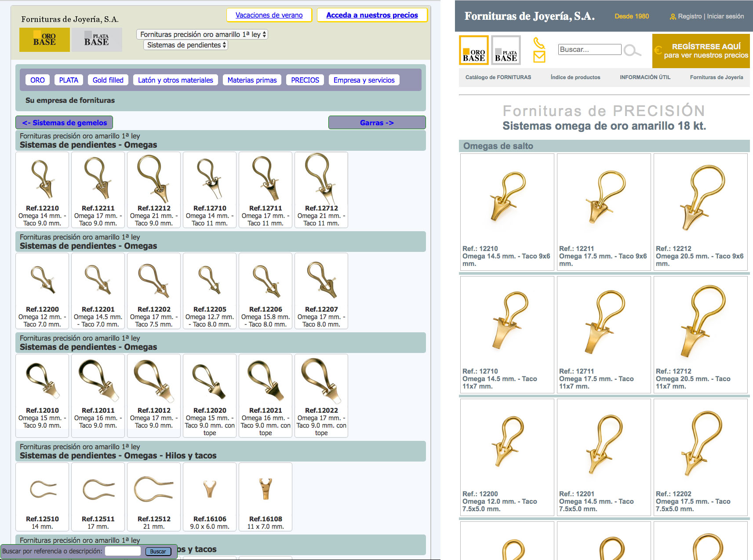Click the euro icon on register banner
The image size is (753, 560).
pos(658,50)
